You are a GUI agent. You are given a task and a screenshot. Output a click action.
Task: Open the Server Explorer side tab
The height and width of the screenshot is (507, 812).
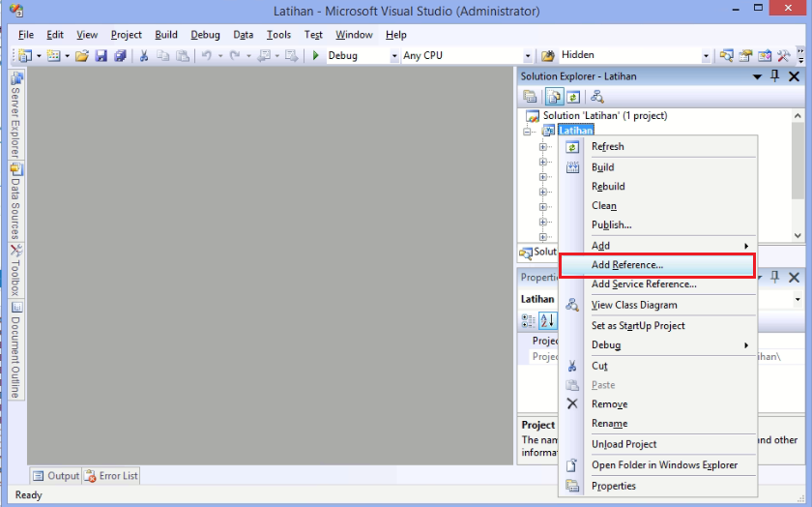point(16,115)
